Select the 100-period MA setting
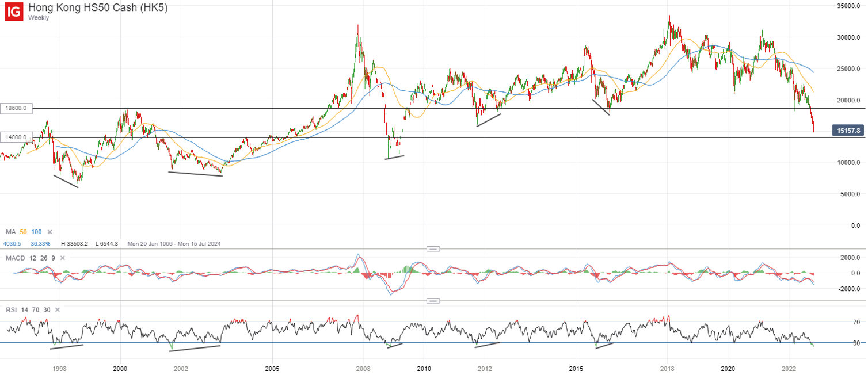Image resolution: width=868 pixels, height=375 pixels. (36, 232)
